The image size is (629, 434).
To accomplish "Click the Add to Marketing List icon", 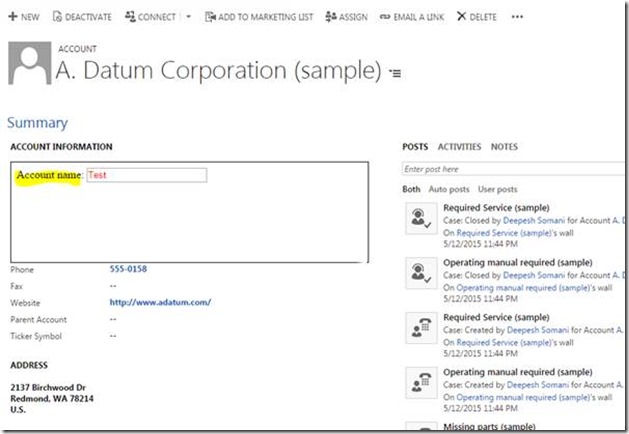I will pyautogui.click(x=210, y=17).
